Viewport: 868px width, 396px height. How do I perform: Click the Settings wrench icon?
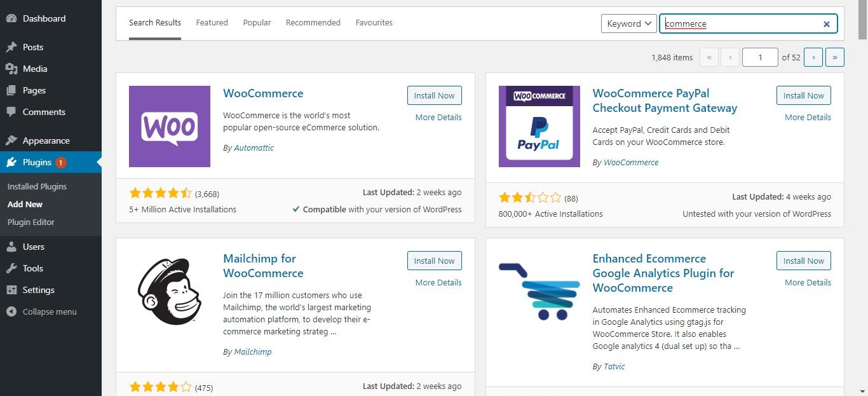(x=13, y=290)
